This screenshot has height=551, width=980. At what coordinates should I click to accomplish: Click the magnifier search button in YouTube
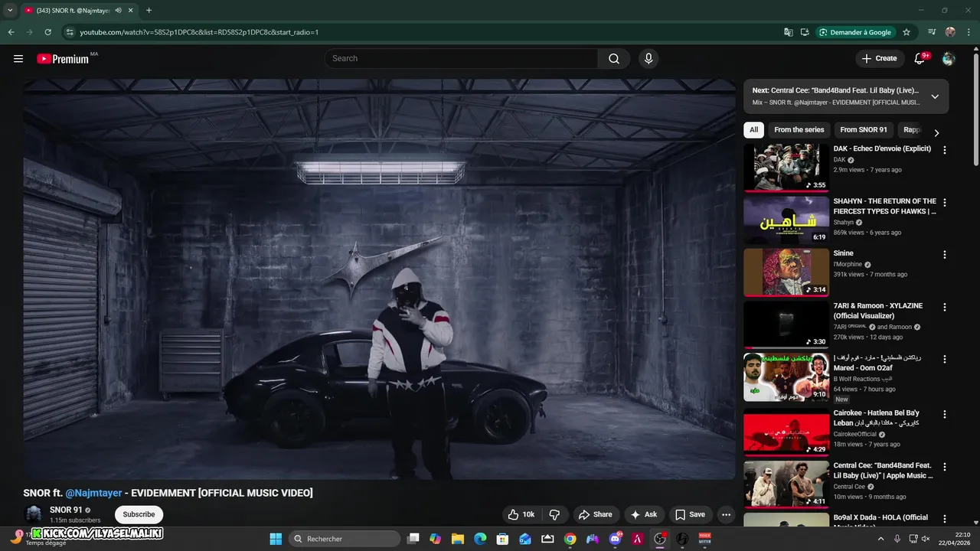coord(614,59)
